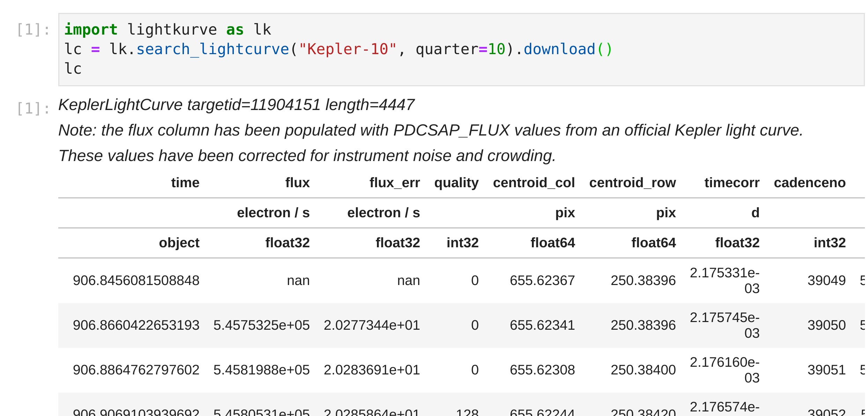Viewport: 868px width, 416px height.
Task: Select the centroid_col column header
Action: [x=534, y=182]
